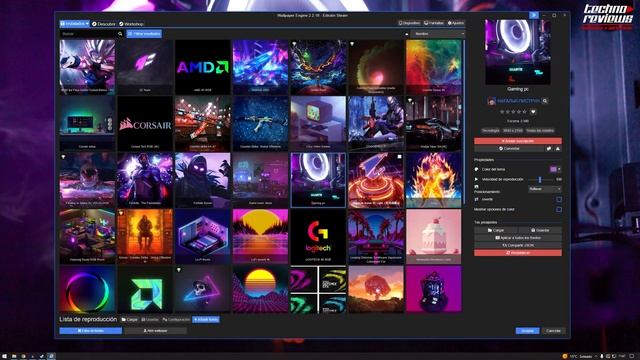Select the flaming character wallpaper
Screen dimensions: 640x360
click(433, 180)
